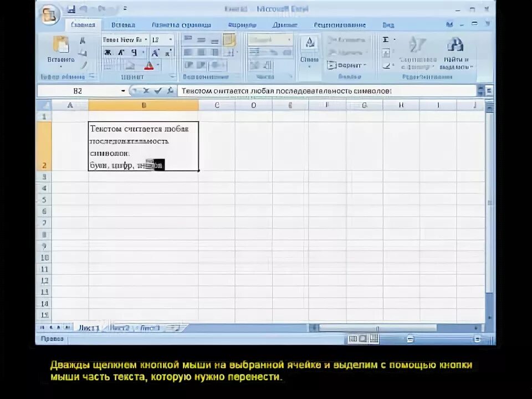
Task: Click the AutoSum sigma icon
Action: [386, 40]
